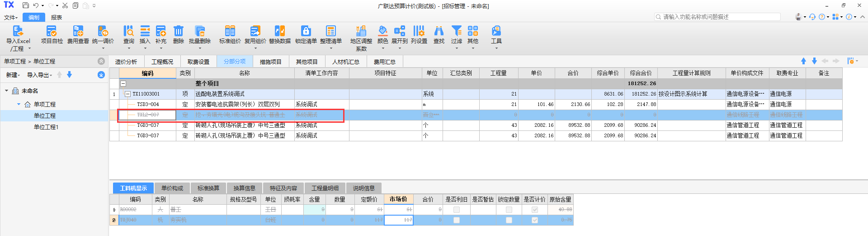The height and width of the screenshot is (236, 868).
Task: Click the 标准组价 toolbar icon
Action: coord(230,31)
